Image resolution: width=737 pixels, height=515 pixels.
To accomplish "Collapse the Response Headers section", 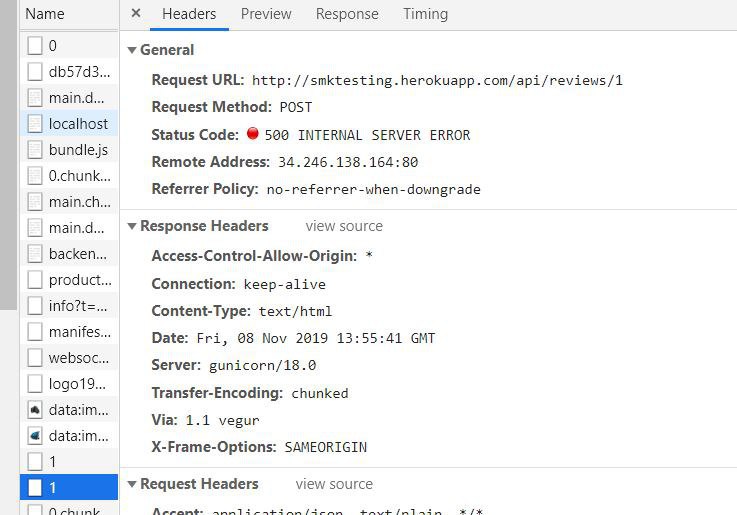I will click(x=132, y=226).
